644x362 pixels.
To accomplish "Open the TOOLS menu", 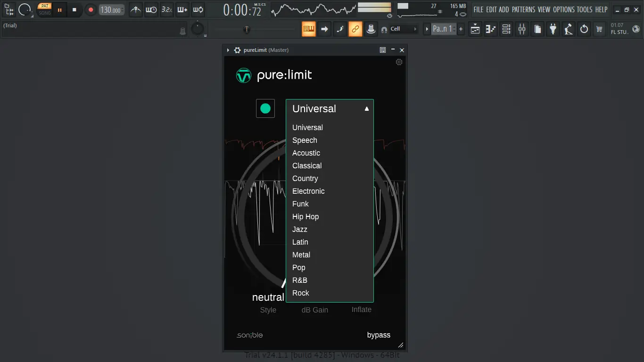I will click(x=585, y=9).
